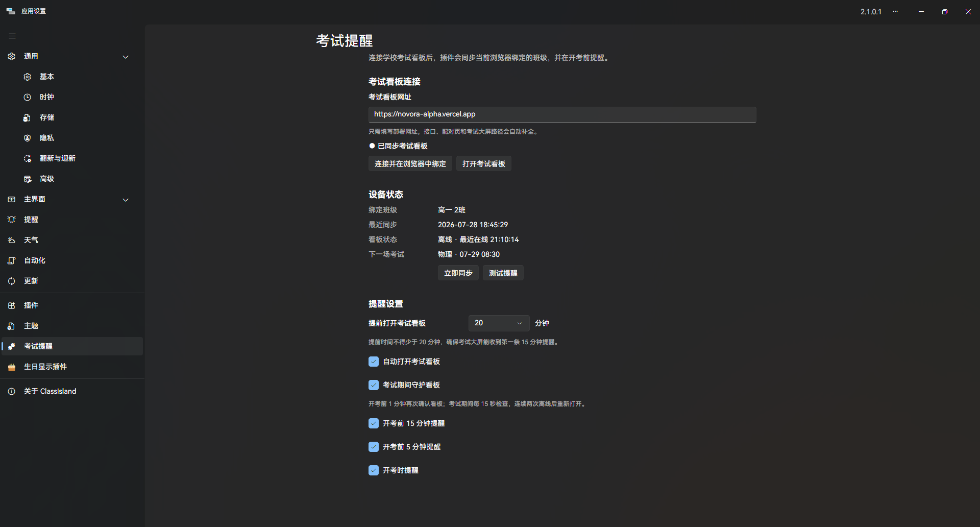The height and width of the screenshot is (527, 980).
Task: Click the birthday cake icon beside 生日显示插件
Action: 12,367
